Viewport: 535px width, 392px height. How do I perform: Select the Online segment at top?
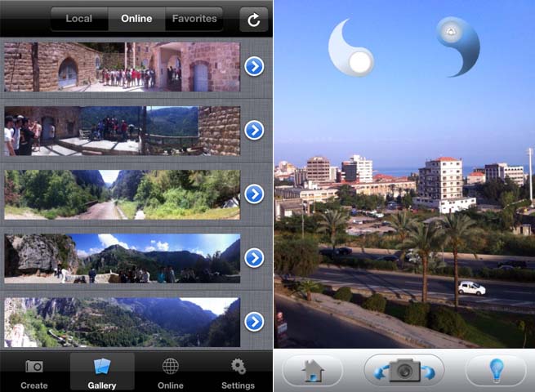136,19
